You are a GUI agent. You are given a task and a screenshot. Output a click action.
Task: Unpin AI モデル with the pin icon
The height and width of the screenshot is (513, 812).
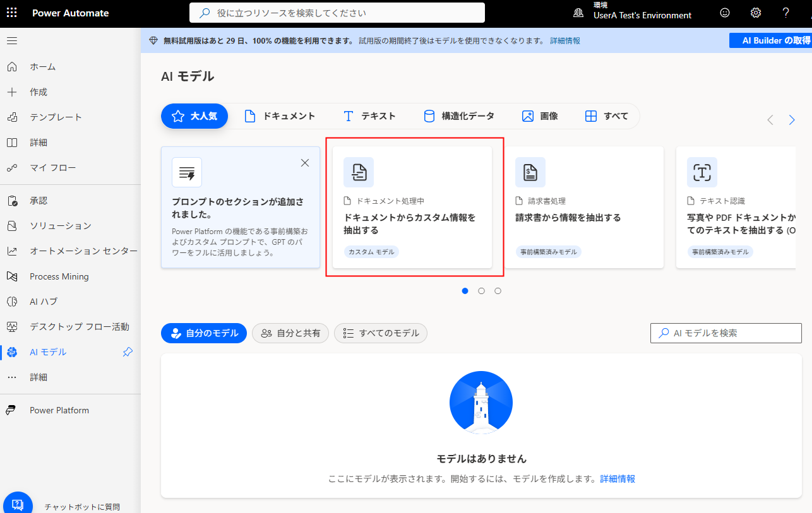click(128, 352)
